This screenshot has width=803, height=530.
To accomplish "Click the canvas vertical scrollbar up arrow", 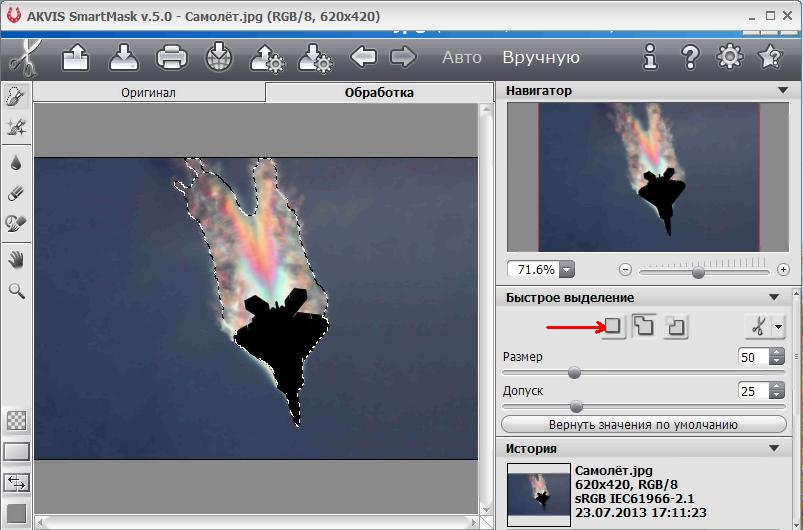I will [486, 109].
